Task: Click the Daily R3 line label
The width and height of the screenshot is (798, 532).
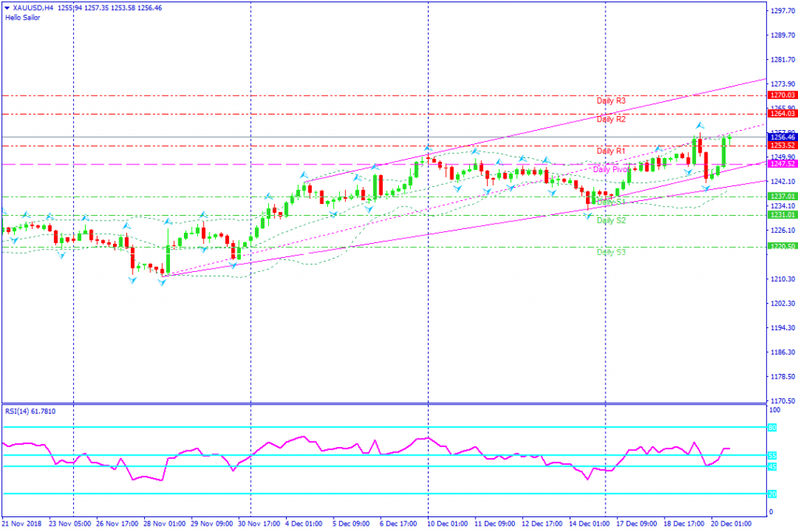Action: (x=611, y=100)
